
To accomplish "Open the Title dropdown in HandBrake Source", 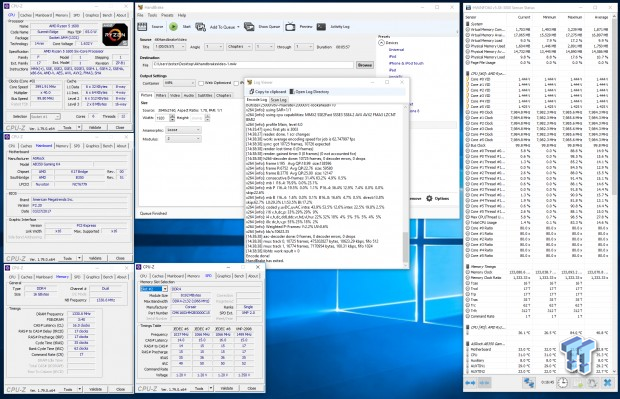I will click(x=169, y=47).
